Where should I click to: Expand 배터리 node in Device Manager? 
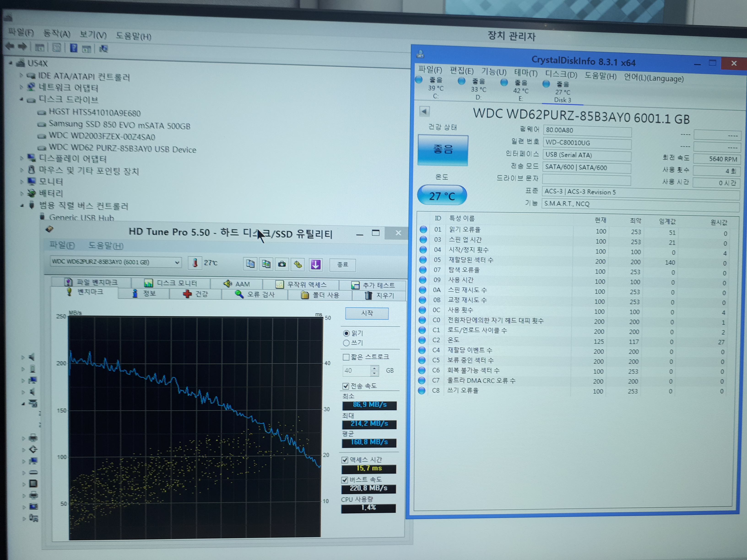[x=22, y=194]
